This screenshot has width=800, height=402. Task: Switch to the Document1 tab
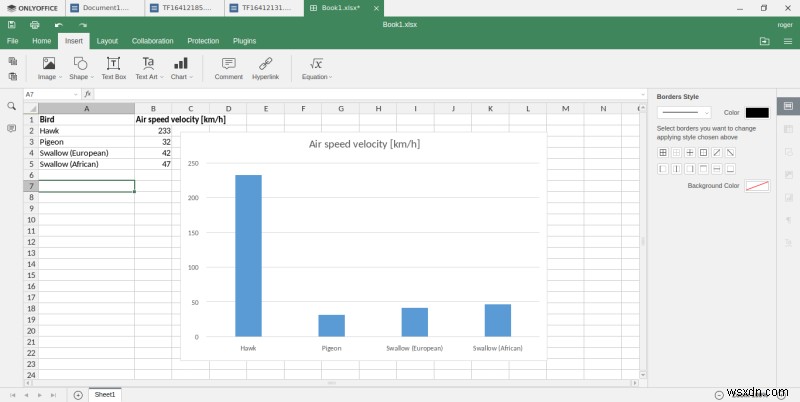pyautogui.click(x=102, y=8)
